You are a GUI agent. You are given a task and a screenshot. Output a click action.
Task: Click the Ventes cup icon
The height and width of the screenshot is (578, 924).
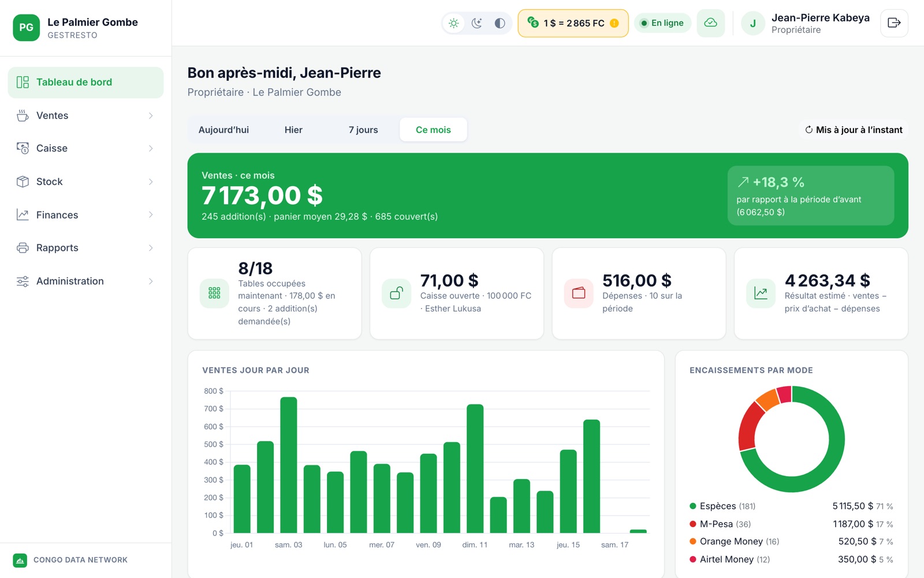click(x=23, y=116)
